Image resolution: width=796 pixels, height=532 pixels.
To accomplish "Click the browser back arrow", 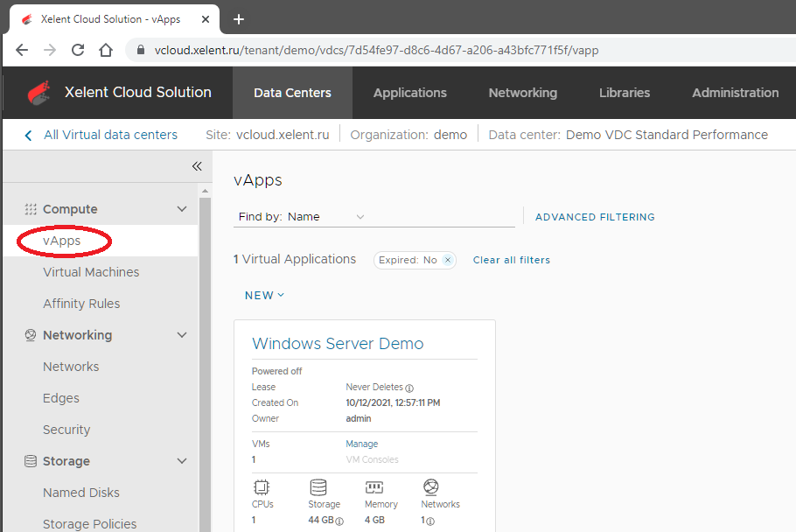I will (22, 50).
